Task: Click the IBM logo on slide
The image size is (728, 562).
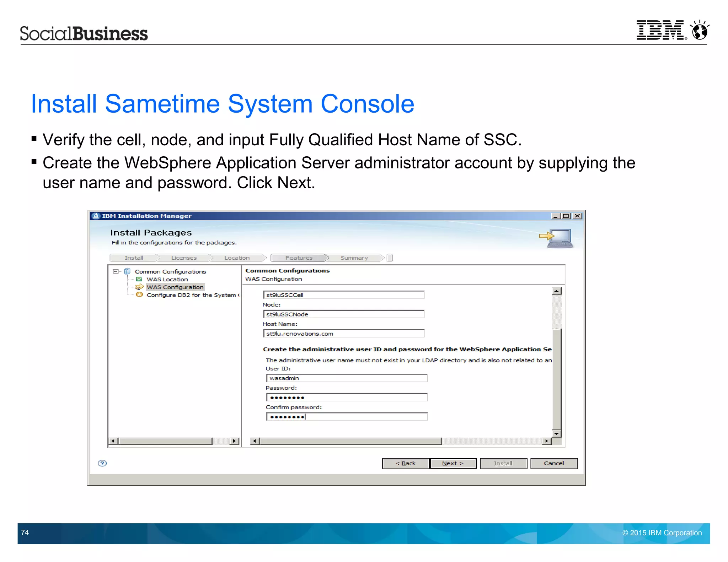Action: click(660, 30)
